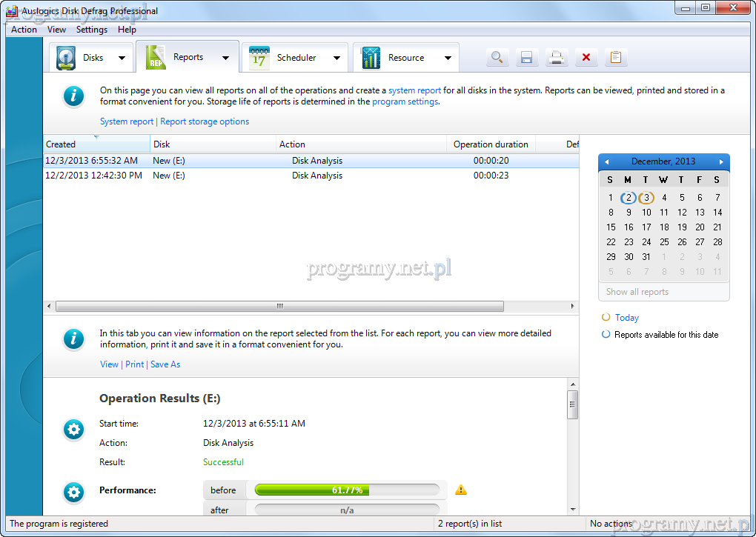Click the previous month arrow on calendar
The width and height of the screenshot is (756, 537).
606,161
